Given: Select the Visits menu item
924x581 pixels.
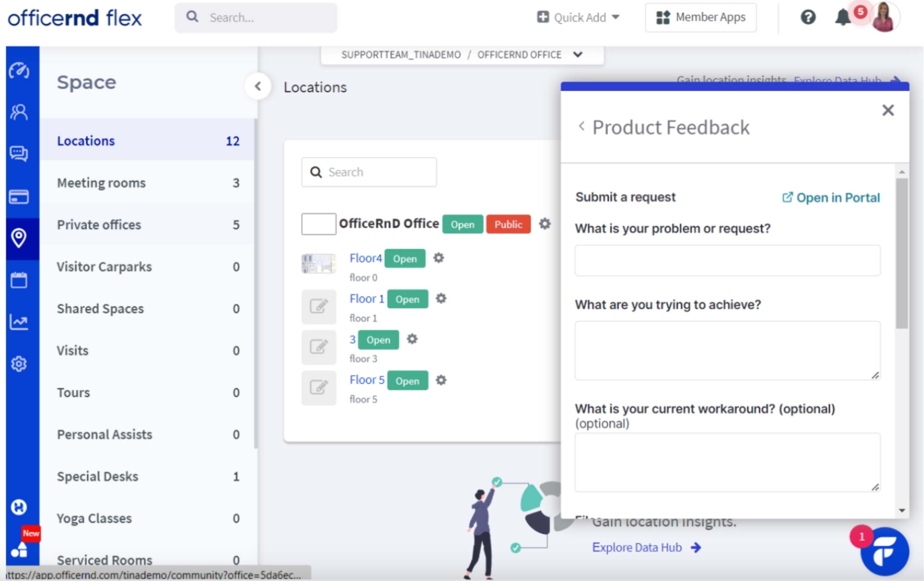Looking at the screenshot, I should (x=148, y=351).
